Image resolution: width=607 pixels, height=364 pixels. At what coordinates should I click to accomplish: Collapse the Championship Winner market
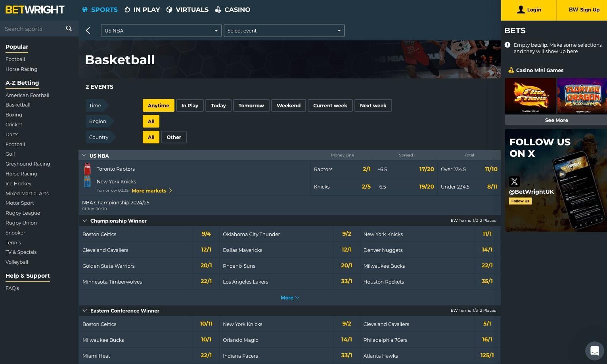(85, 221)
